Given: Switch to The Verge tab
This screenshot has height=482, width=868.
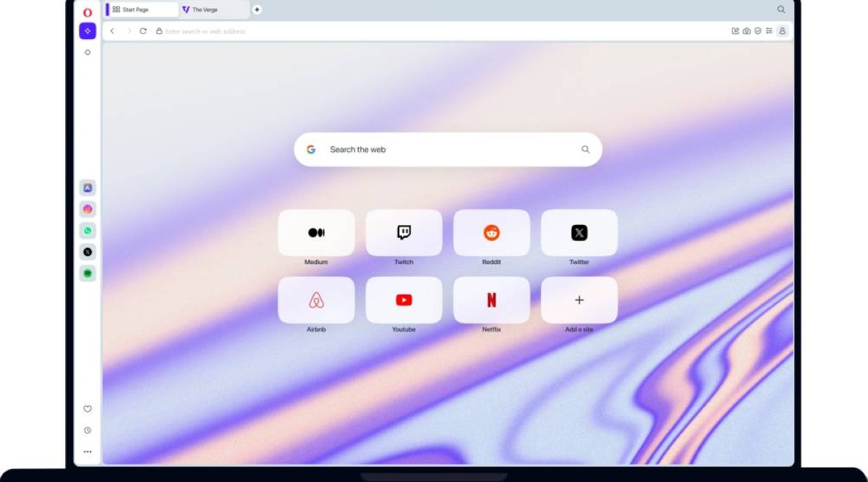Looking at the screenshot, I should coord(213,10).
